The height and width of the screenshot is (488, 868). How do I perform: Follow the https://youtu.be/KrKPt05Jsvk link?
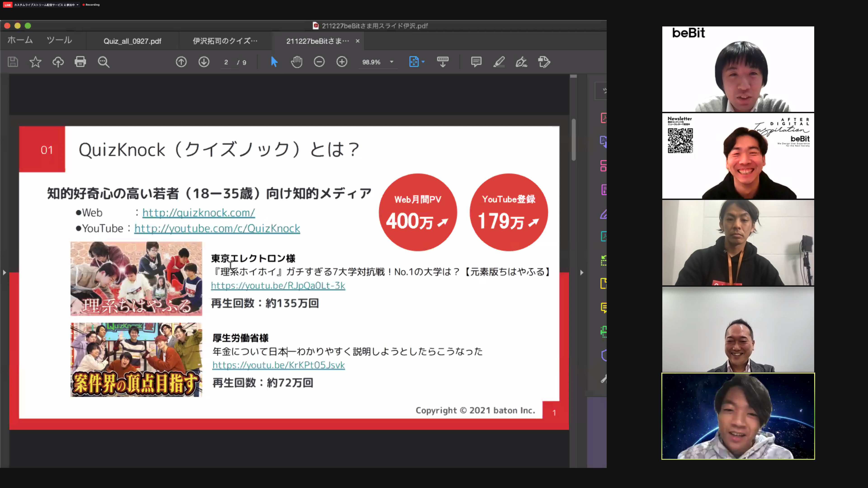pos(278,365)
